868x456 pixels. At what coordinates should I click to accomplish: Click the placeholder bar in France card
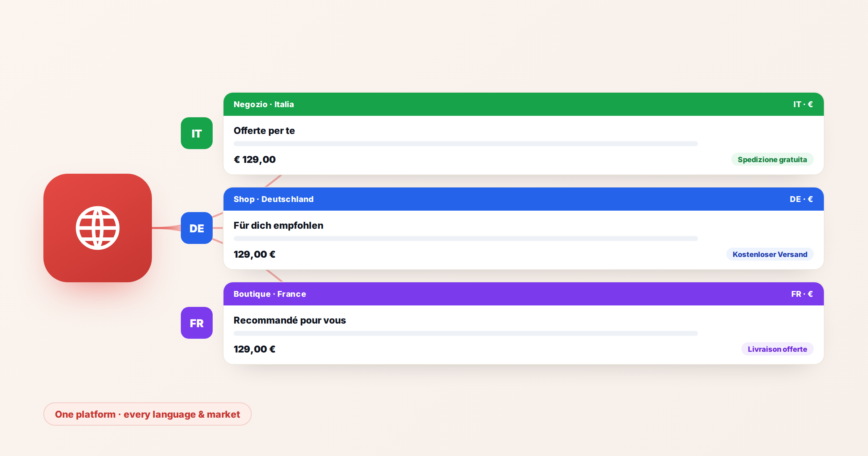pos(466,333)
